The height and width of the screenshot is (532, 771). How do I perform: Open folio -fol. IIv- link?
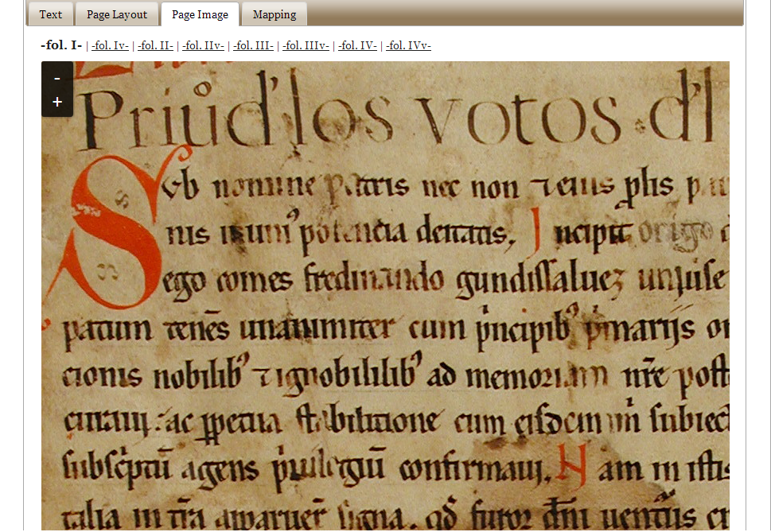click(203, 45)
